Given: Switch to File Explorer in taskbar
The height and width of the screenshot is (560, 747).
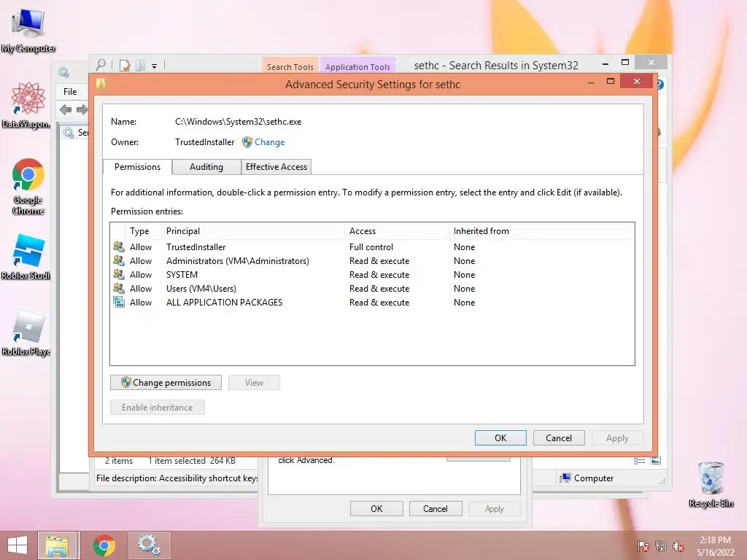Looking at the screenshot, I should pyautogui.click(x=57, y=545).
